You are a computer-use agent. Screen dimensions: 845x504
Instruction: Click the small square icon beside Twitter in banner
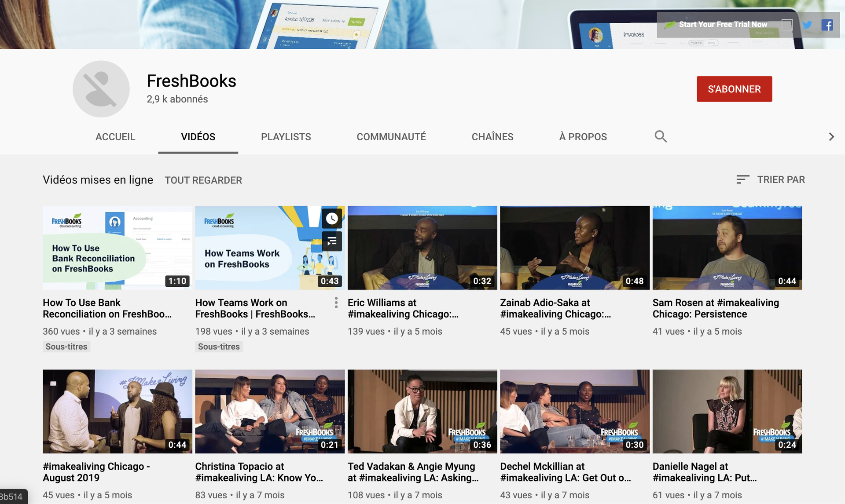(x=787, y=25)
